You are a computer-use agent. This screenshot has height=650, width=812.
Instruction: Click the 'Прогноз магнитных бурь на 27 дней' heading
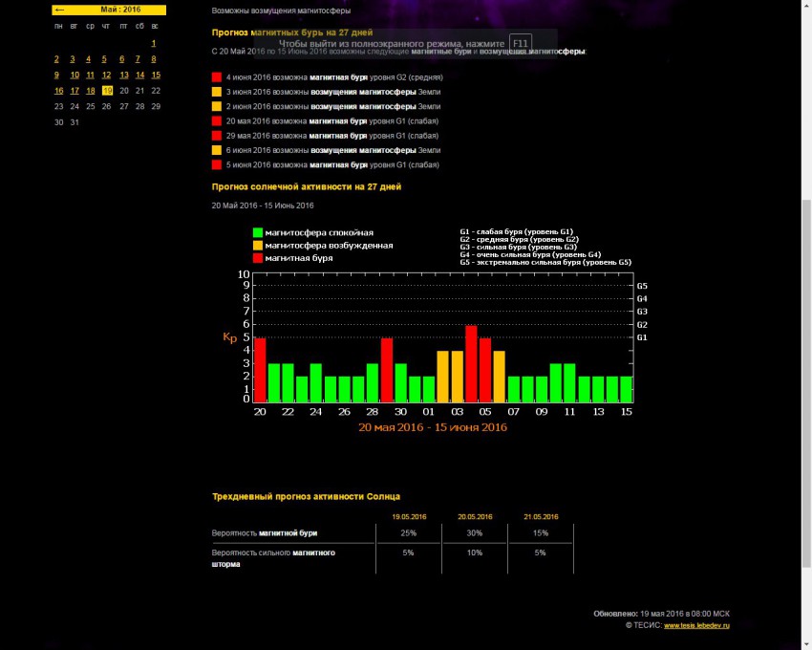[292, 32]
